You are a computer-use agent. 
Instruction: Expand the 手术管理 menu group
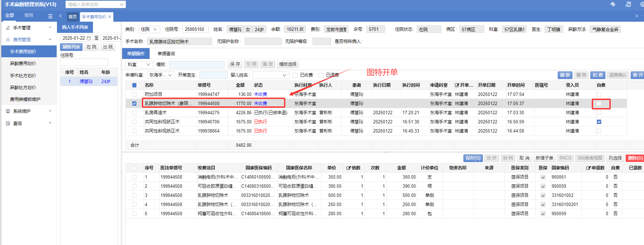[50, 27]
